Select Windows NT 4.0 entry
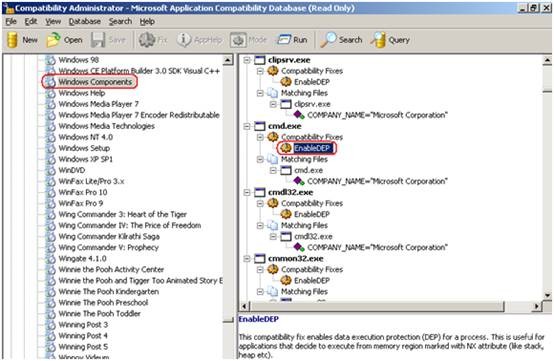This screenshot has width=554, height=361. tap(86, 137)
